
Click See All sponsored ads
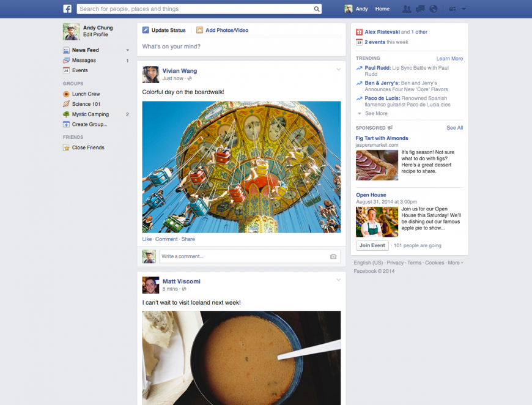pos(454,128)
